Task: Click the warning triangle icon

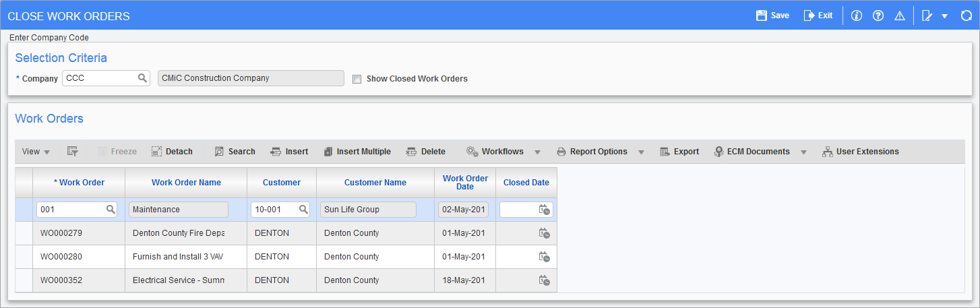Action: point(899,16)
